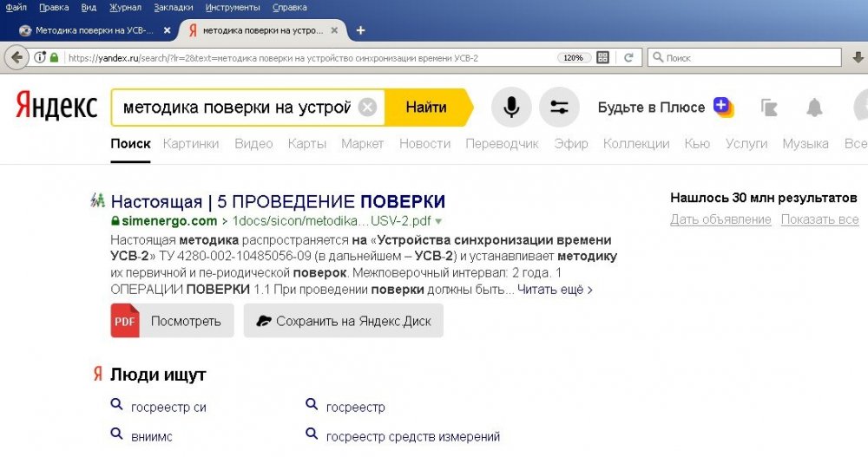
Task: Click the red PDF icon of the result
Action: (125, 320)
